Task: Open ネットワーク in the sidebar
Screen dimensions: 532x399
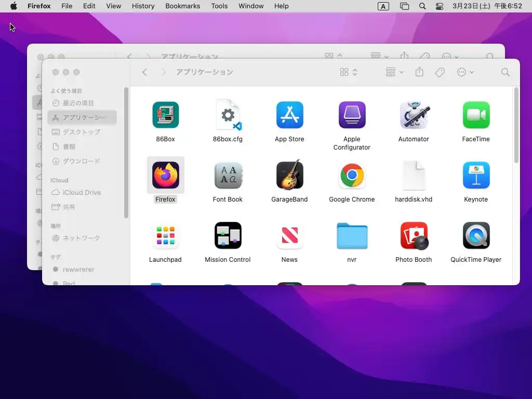Action: (82, 238)
